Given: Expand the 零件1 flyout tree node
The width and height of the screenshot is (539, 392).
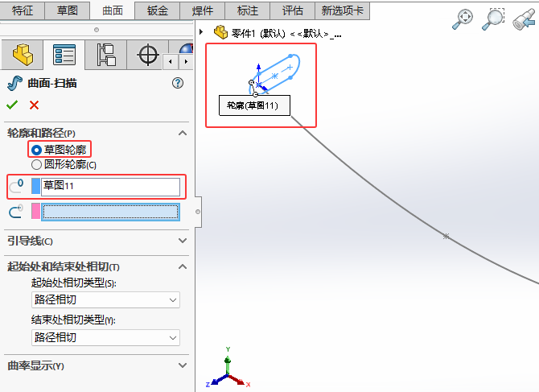Looking at the screenshot, I should (x=201, y=32).
